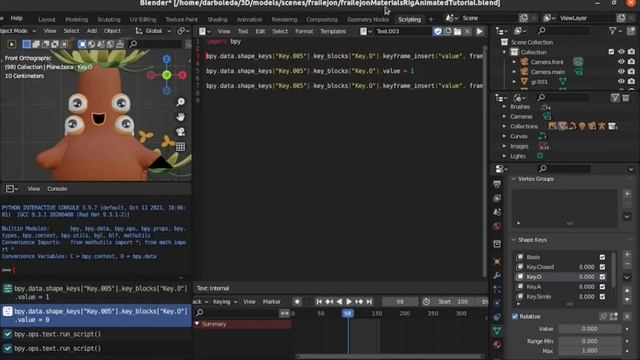Click the current frame number field

click(x=400, y=302)
